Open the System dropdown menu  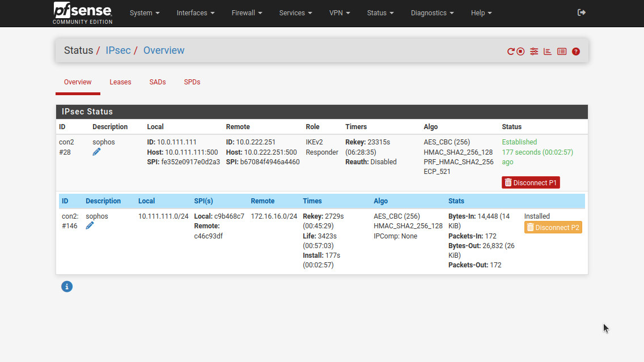[145, 13]
